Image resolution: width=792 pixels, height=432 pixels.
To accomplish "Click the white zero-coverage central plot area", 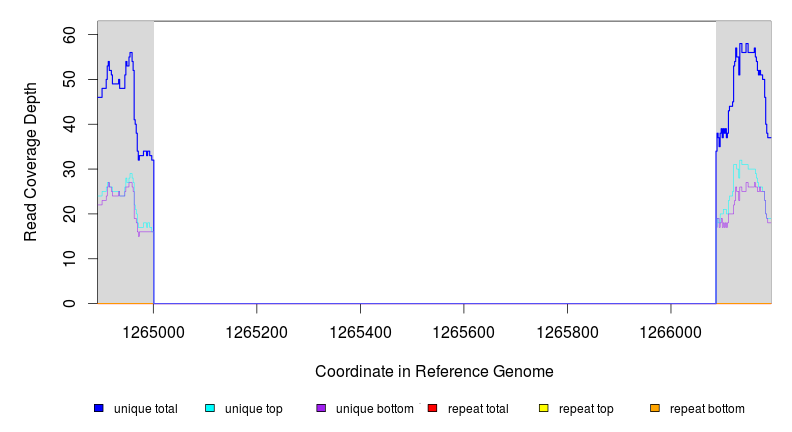I will click(435, 160).
